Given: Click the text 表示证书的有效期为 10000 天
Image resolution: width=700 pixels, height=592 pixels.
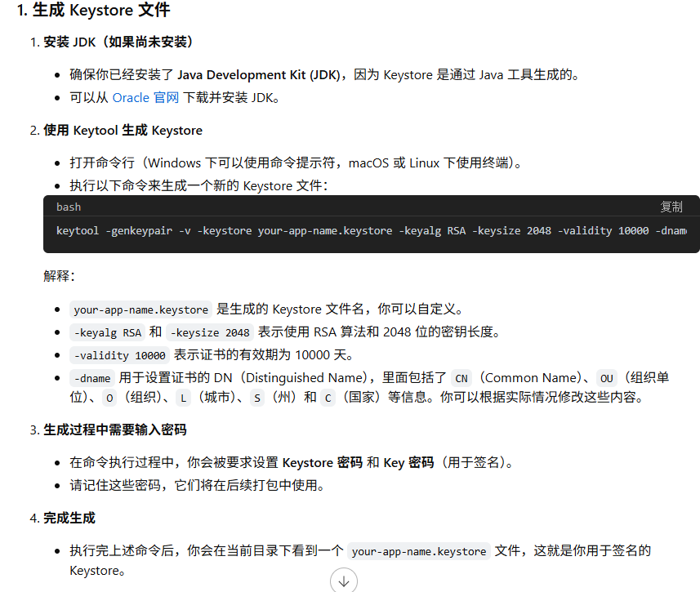Looking at the screenshot, I should [x=263, y=355].
